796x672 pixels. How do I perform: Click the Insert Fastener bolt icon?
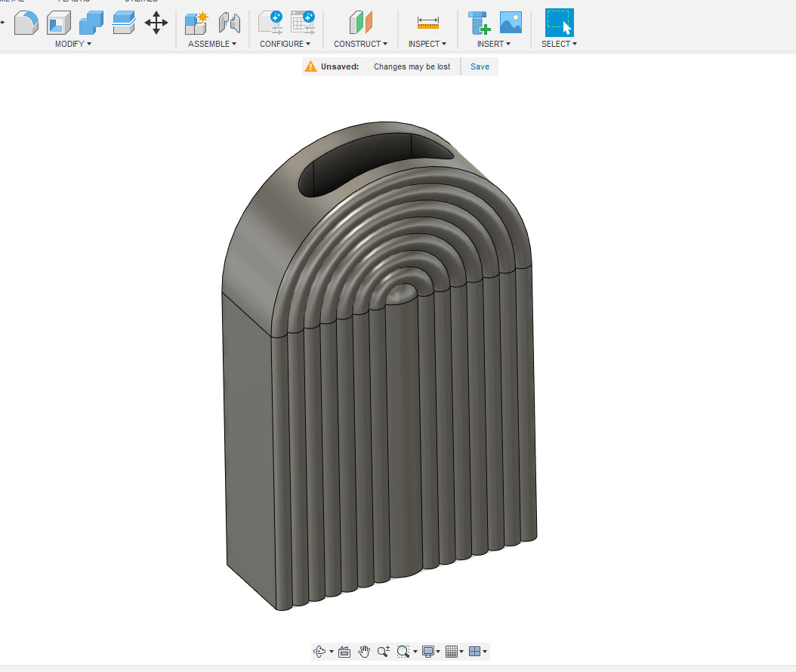click(478, 23)
